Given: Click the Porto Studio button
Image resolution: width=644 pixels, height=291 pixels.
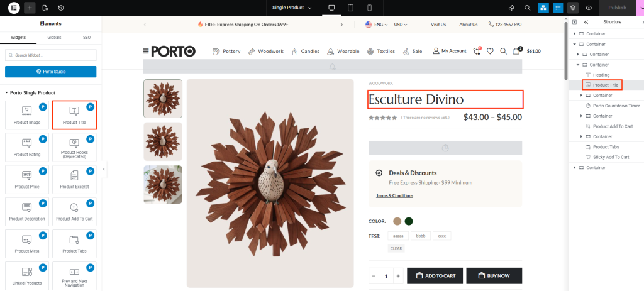Looking at the screenshot, I should (x=50, y=72).
